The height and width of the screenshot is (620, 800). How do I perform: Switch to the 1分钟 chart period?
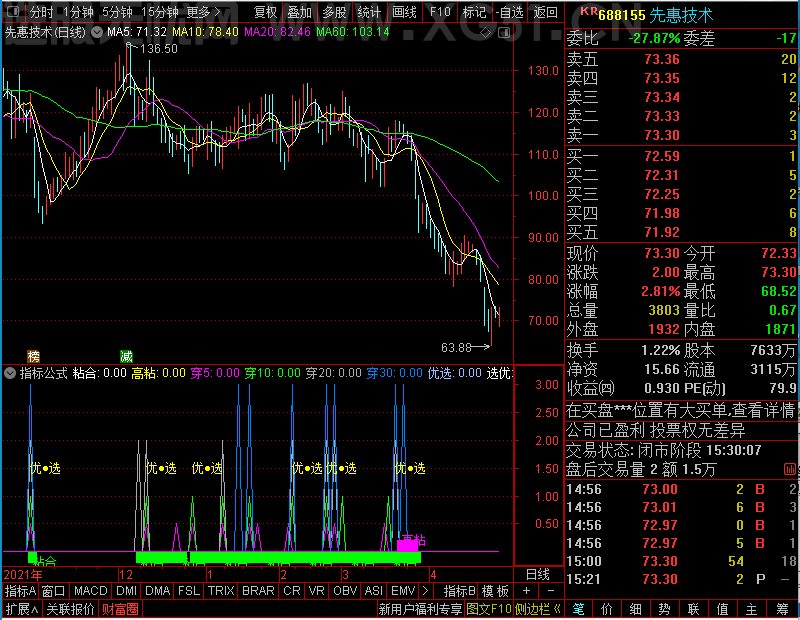click(x=79, y=12)
